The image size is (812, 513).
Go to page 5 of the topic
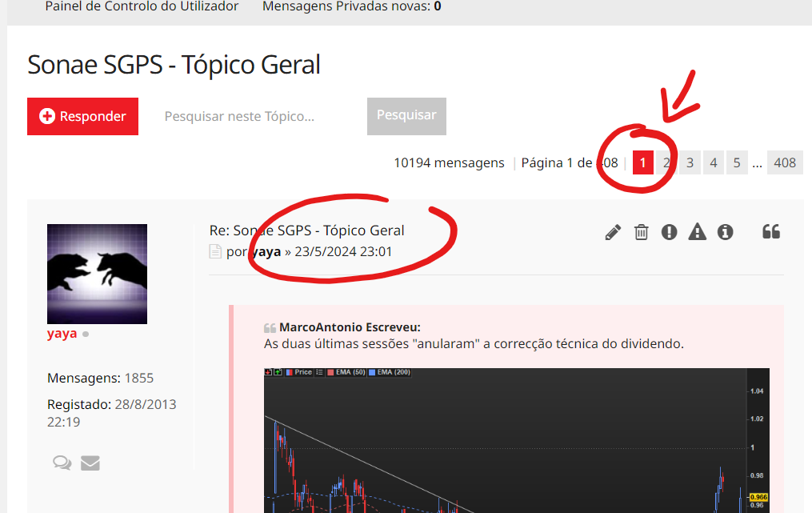(x=737, y=162)
